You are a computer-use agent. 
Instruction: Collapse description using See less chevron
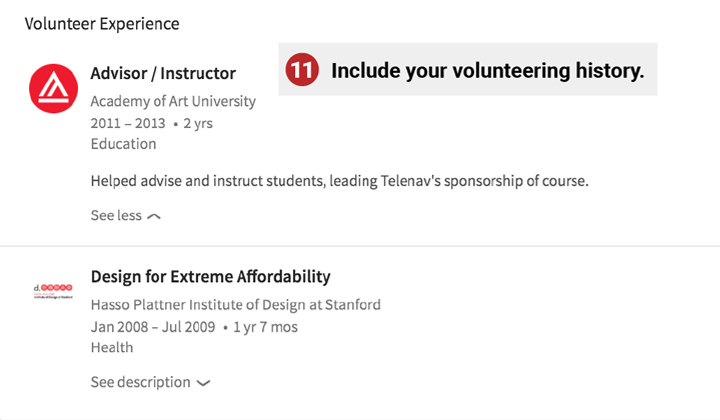pos(154,216)
